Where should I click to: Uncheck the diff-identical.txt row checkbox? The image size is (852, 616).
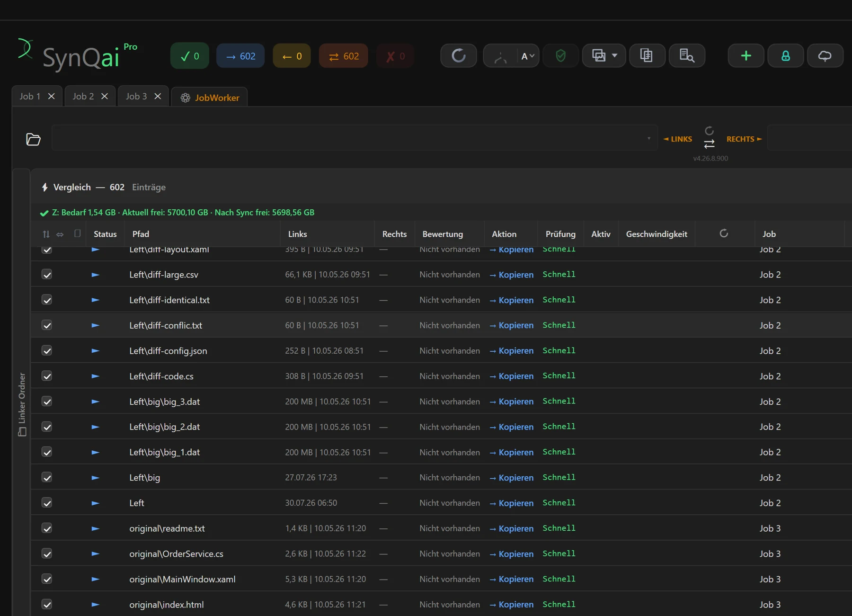click(x=47, y=300)
